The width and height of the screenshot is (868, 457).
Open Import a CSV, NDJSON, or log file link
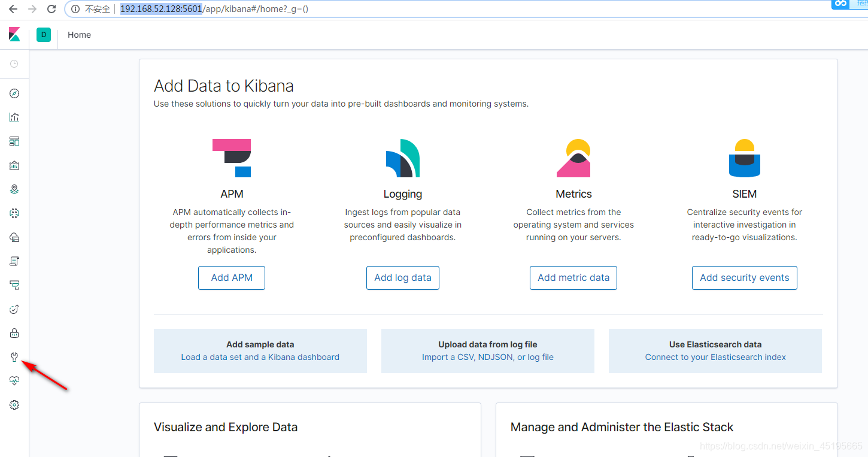pyautogui.click(x=488, y=357)
